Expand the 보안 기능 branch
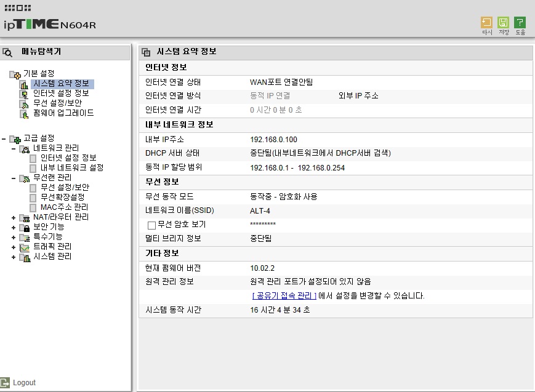535x392 pixels. 14,228
